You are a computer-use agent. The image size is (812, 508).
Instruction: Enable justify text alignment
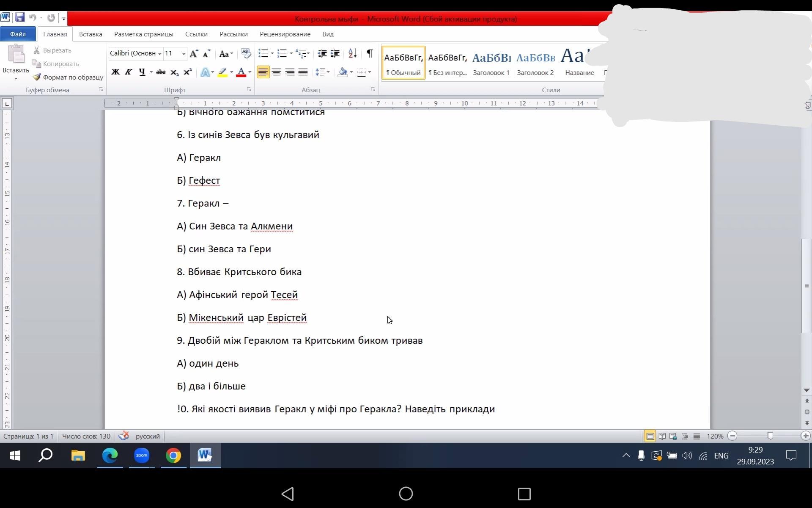point(303,72)
